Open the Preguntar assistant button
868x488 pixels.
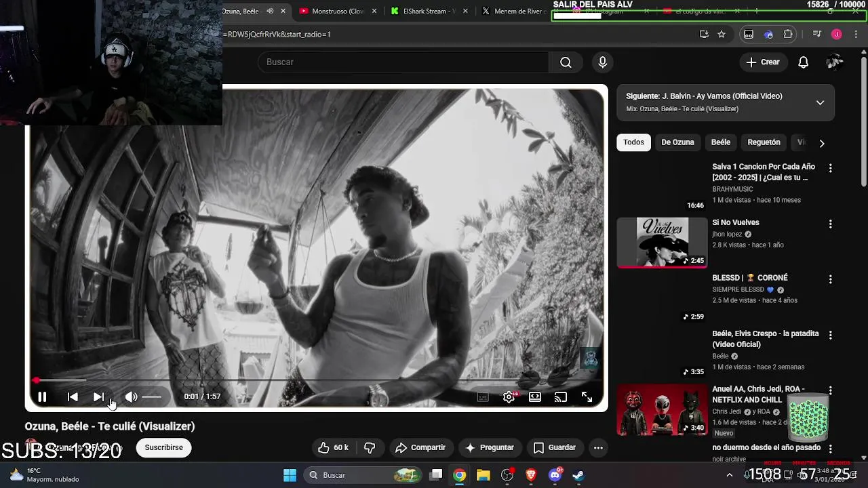click(490, 447)
